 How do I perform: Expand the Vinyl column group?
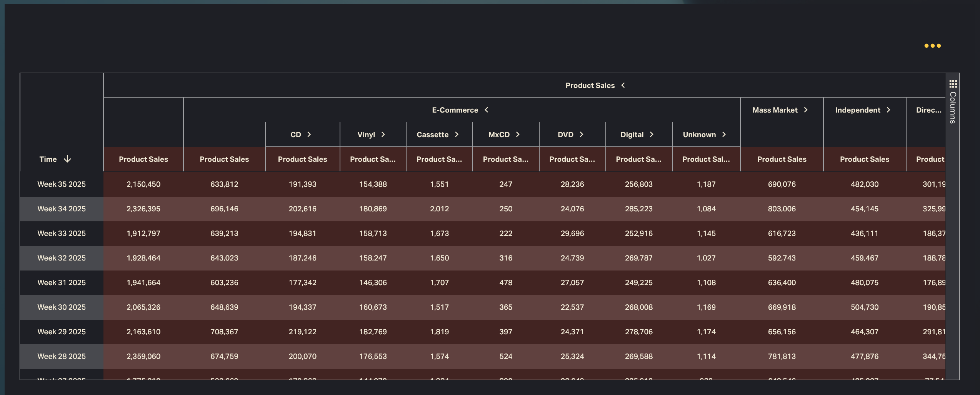[x=383, y=134]
